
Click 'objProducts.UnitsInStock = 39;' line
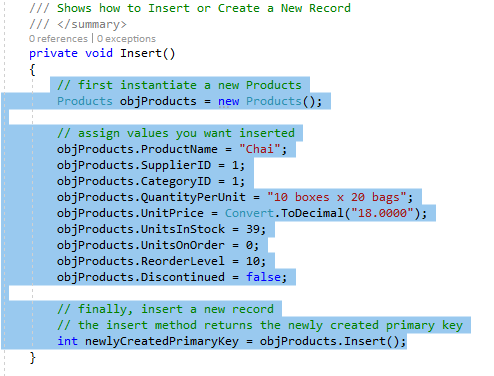161,229
